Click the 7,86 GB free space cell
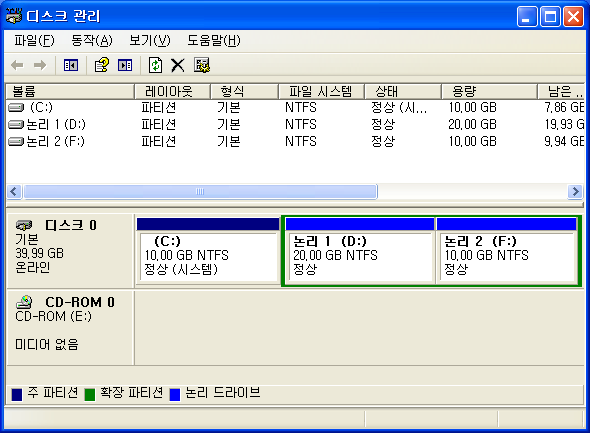Viewport: 590px width, 433px height. pos(564,108)
